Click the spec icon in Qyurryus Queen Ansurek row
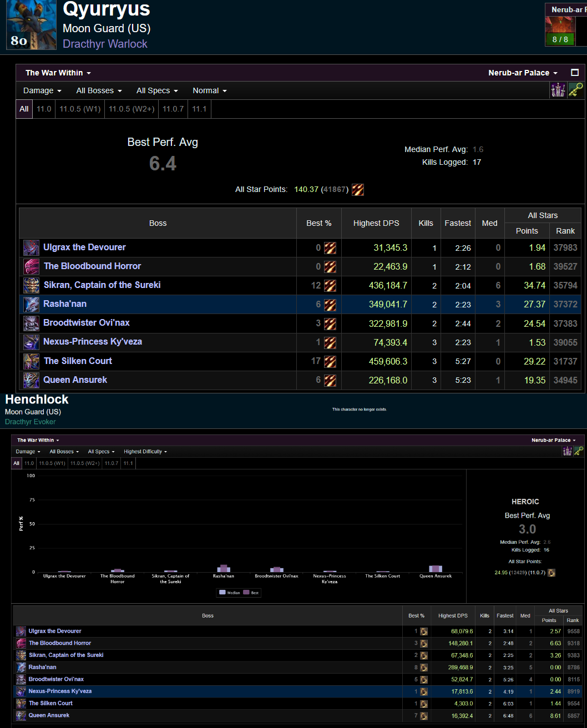This screenshot has width=587, height=728. (x=330, y=380)
